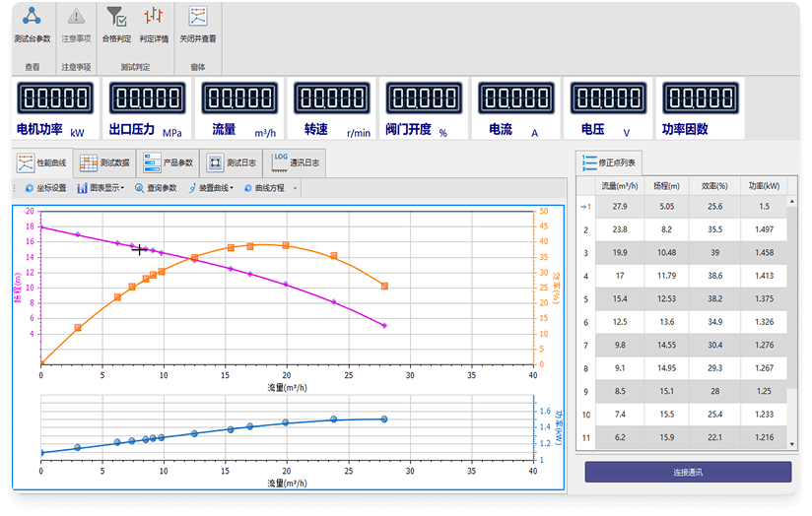Open 坐标设置 axis settings

(x=44, y=187)
